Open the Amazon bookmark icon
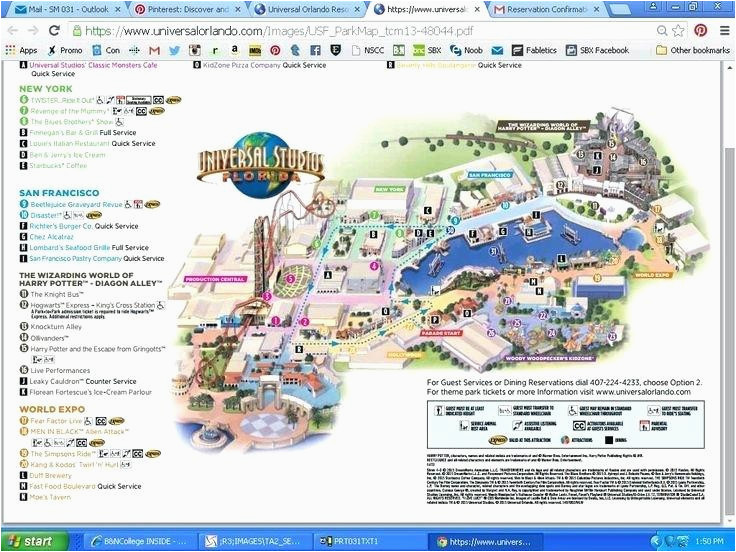 tap(235, 50)
